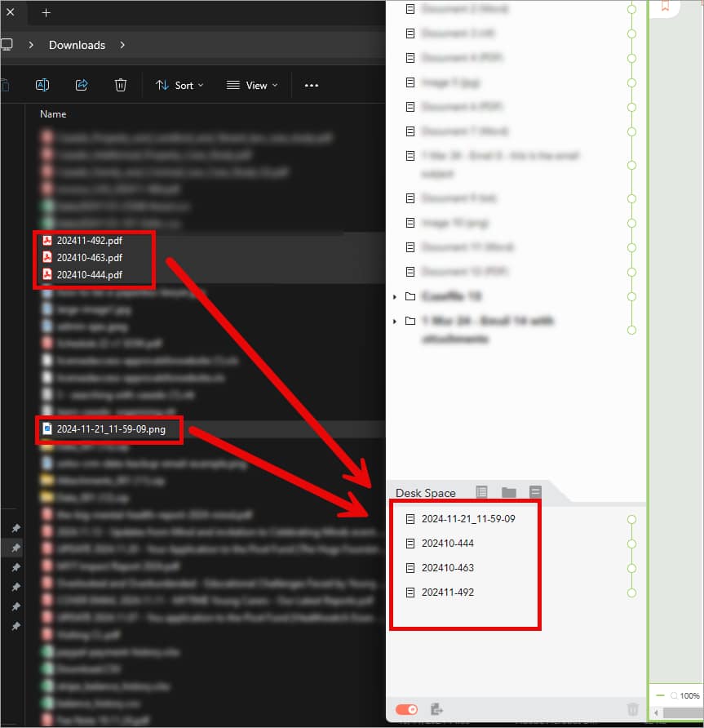Select file 2024-11-21_11-59-09.png in Downloads
Viewport: 704px width, 728px height.
coord(111,429)
